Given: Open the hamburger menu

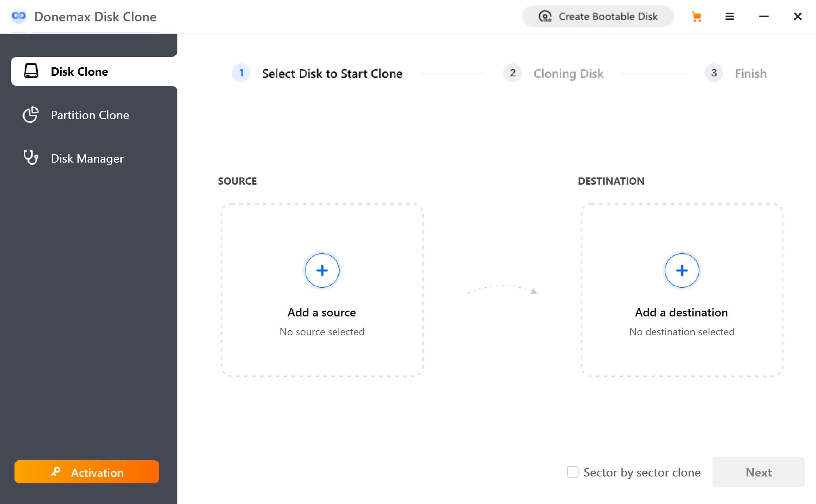Looking at the screenshot, I should pos(729,17).
